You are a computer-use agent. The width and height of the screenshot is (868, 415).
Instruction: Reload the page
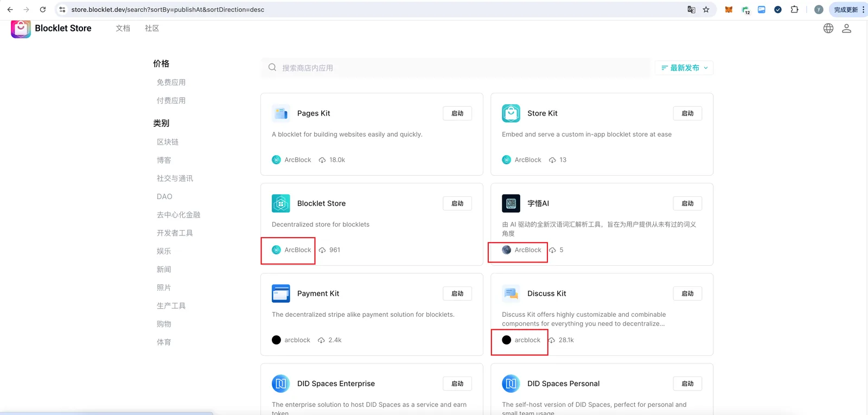43,9
